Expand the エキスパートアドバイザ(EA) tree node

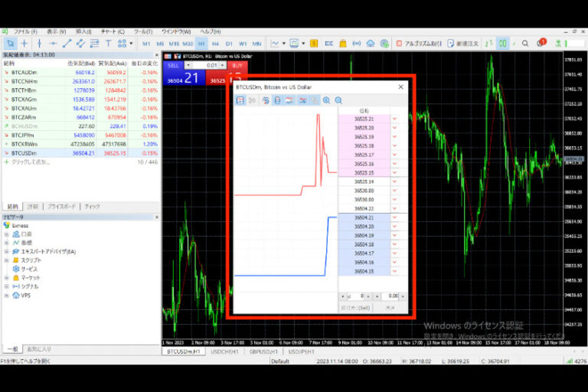click(7, 251)
